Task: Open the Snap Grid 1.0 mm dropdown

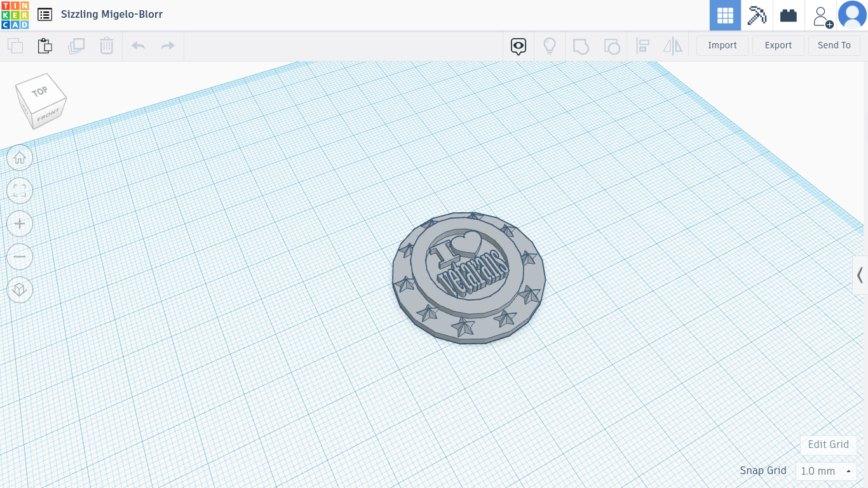Action: pos(827,471)
